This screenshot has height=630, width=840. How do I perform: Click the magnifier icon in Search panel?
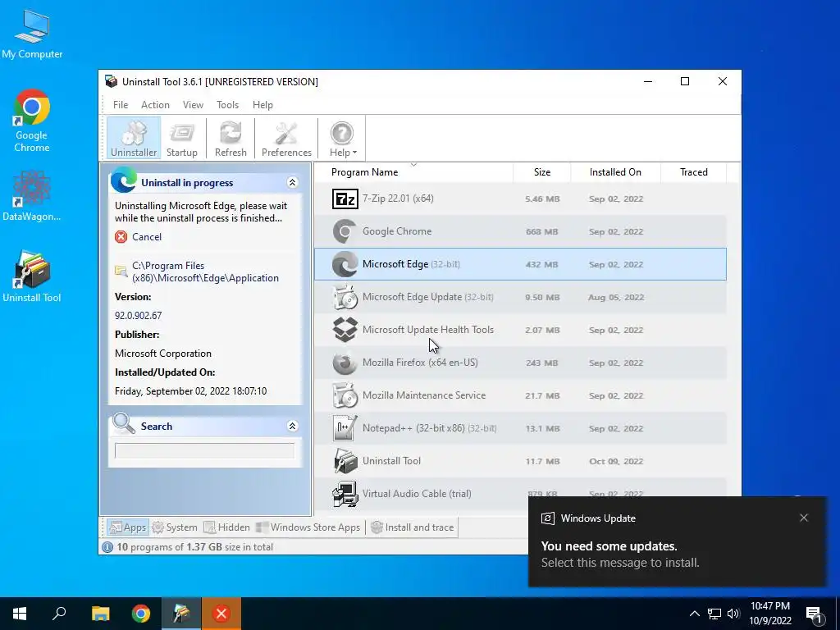(x=124, y=423)
